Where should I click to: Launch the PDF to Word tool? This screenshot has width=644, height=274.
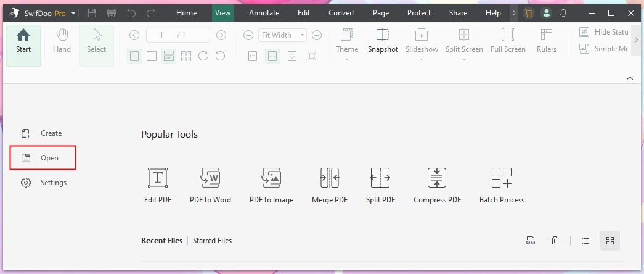[x=210, y=186]
